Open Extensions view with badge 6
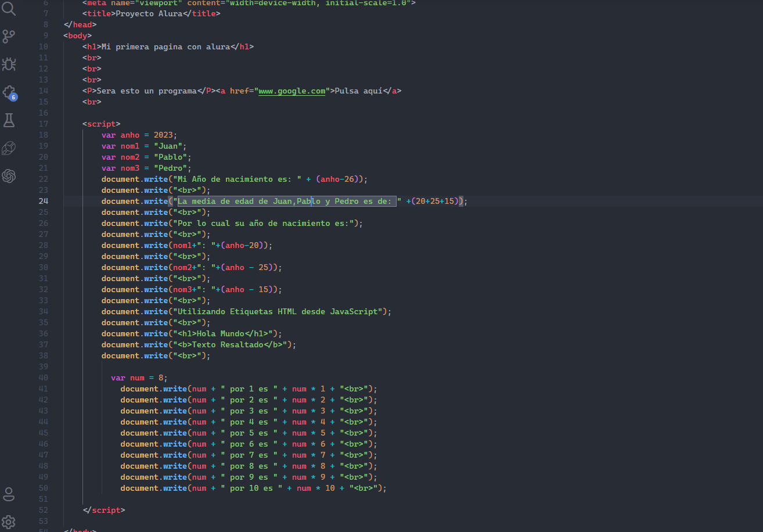 [x=9, y=92]
